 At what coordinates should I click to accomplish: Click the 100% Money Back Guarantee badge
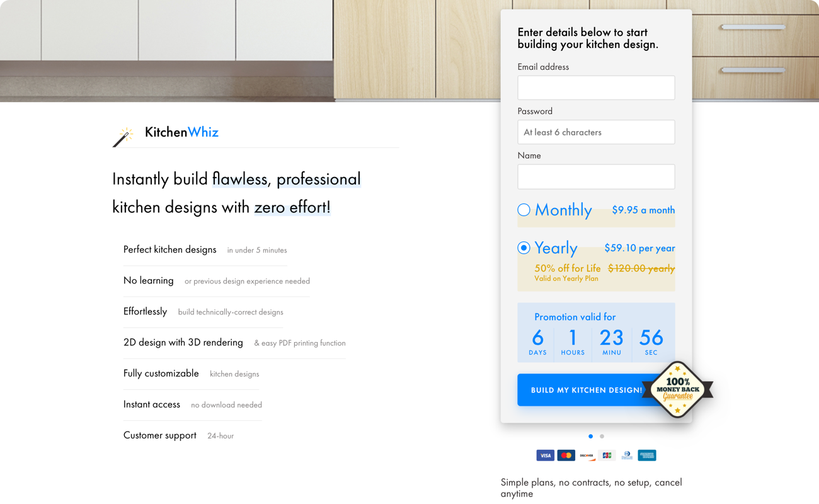[678, 390]
